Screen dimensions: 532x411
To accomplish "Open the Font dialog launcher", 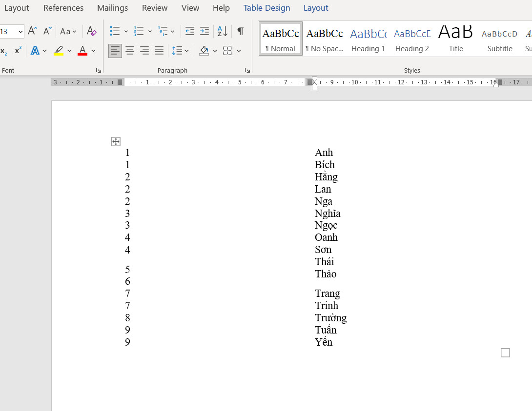I will [99, 70].
